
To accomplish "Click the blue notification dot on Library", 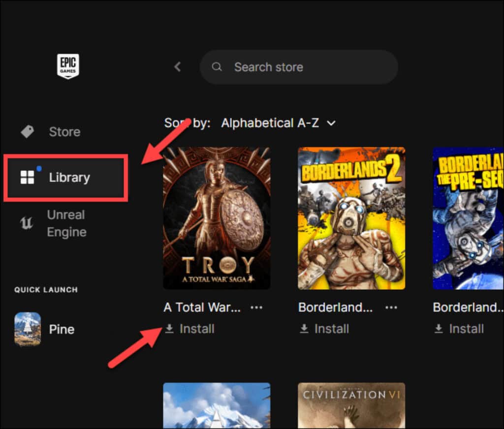I will click(x=39, y=168).
